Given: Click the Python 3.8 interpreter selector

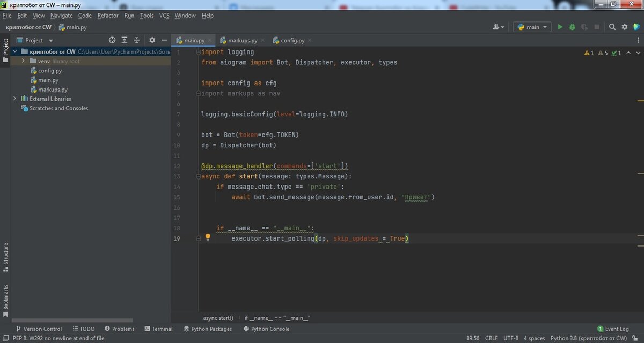Looking at the screenshot, I should (588, 338).
